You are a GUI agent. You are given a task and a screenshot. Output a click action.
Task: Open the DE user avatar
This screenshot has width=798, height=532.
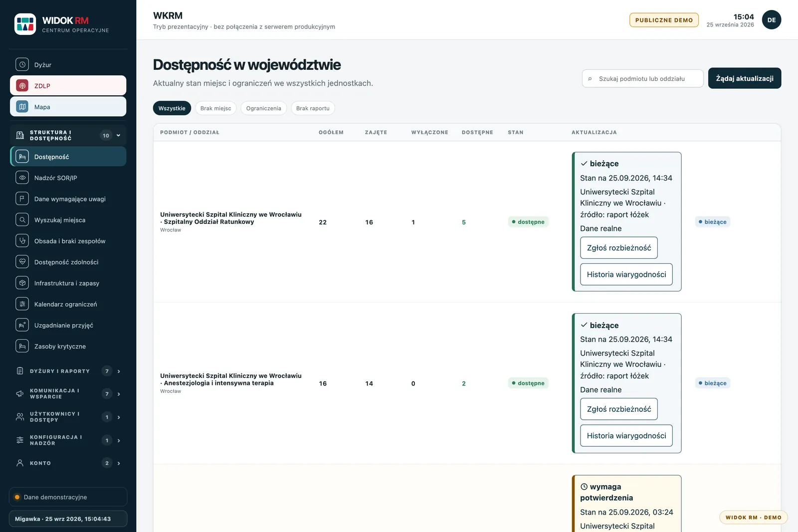[772, 20]
